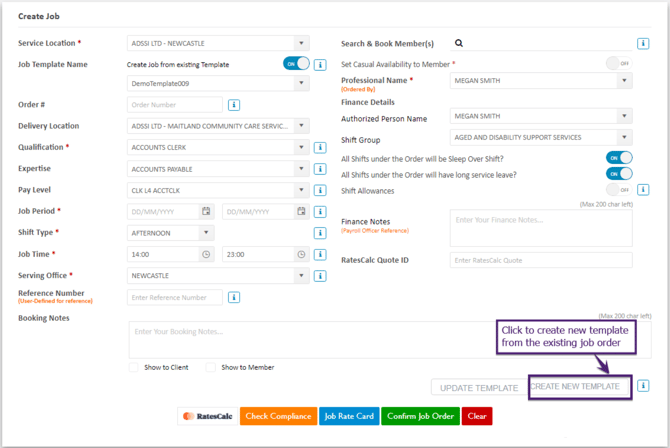
Task: Open the Shift Type Afternoon dropdown
Action: [170, 233]
